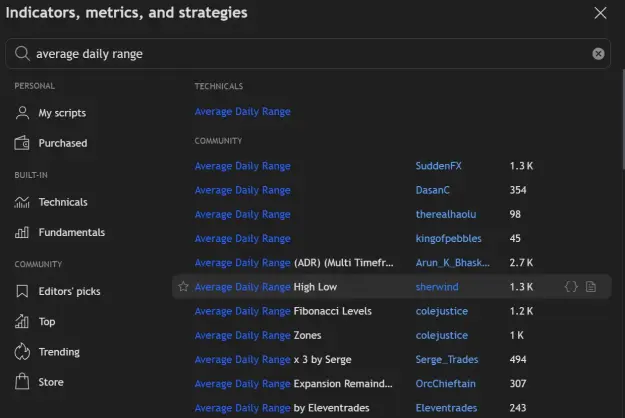Click the Top chart icon

point(22,321)
